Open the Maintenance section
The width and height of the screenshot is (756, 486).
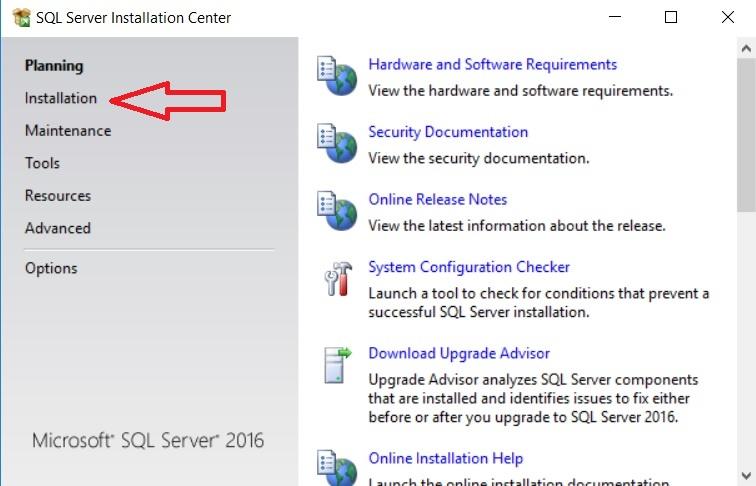coord(68,131)
